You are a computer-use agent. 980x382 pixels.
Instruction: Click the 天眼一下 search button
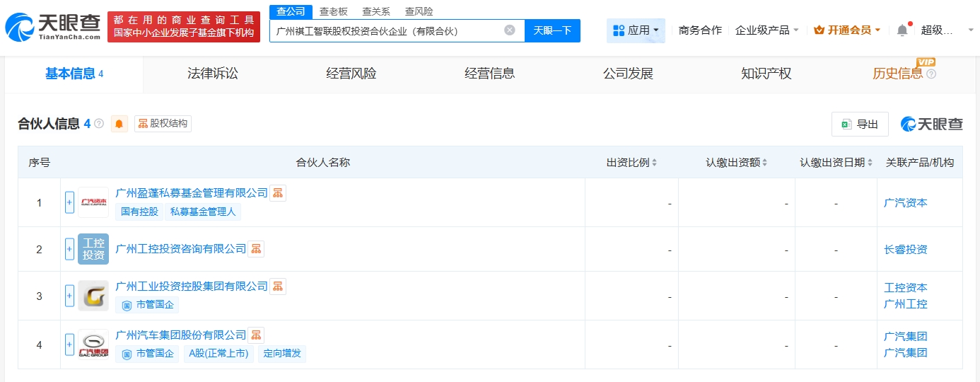point(552,30)
